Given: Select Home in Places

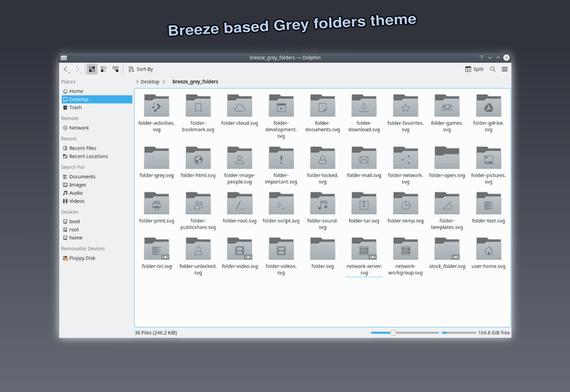Looking at the screenshot, I should (x=97, y=91).
